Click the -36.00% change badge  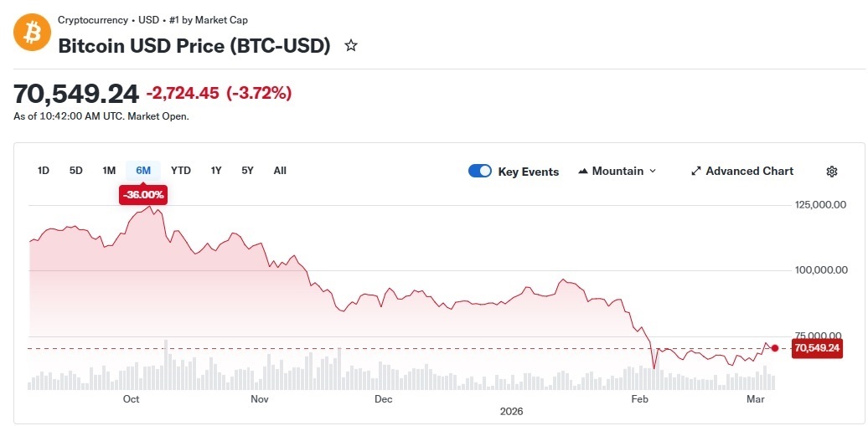coord(144,195)
